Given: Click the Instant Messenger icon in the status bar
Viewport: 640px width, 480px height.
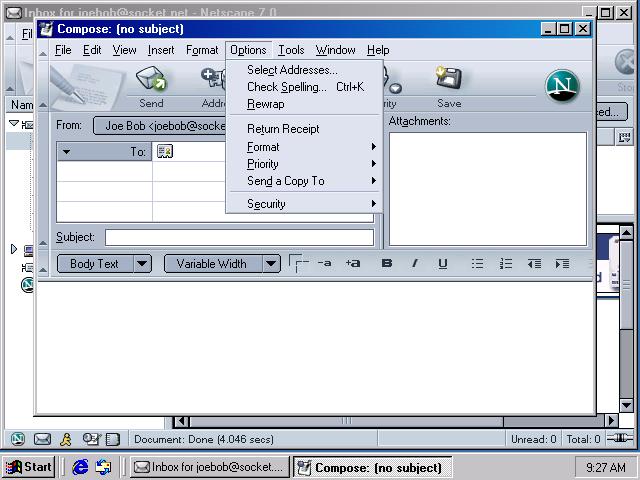Looking at the screenshot, I should [x=66, y=439].
